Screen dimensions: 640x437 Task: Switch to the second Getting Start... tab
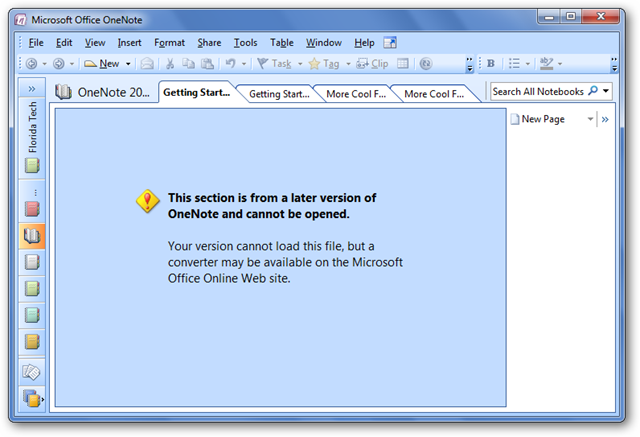click(x=279, y=94)
